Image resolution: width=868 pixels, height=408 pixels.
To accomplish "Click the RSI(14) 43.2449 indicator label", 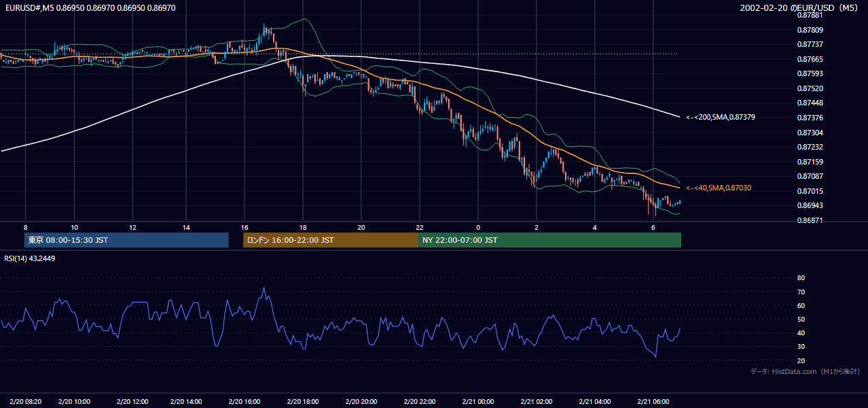I will pyautogui.click(x=30, y=258).
